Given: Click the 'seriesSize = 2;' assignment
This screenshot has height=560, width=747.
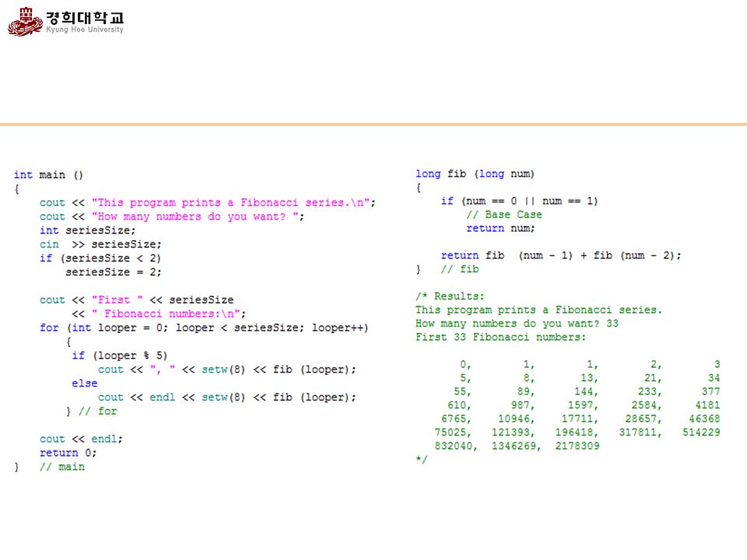Looking at the screenshot, I should [x=114, y=272].
